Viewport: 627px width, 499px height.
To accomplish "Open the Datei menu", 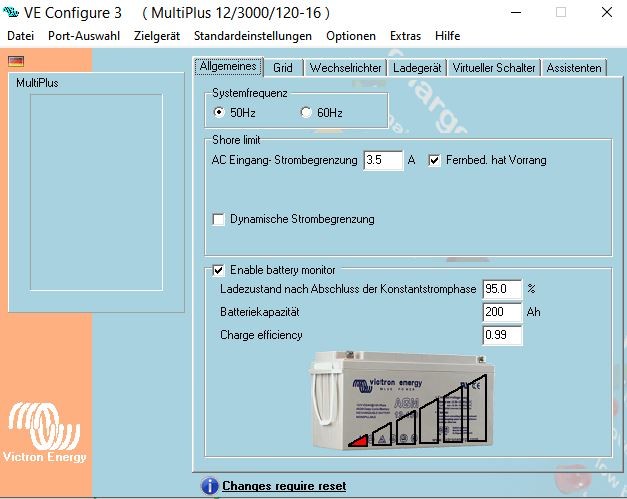I will pos(20,36).
